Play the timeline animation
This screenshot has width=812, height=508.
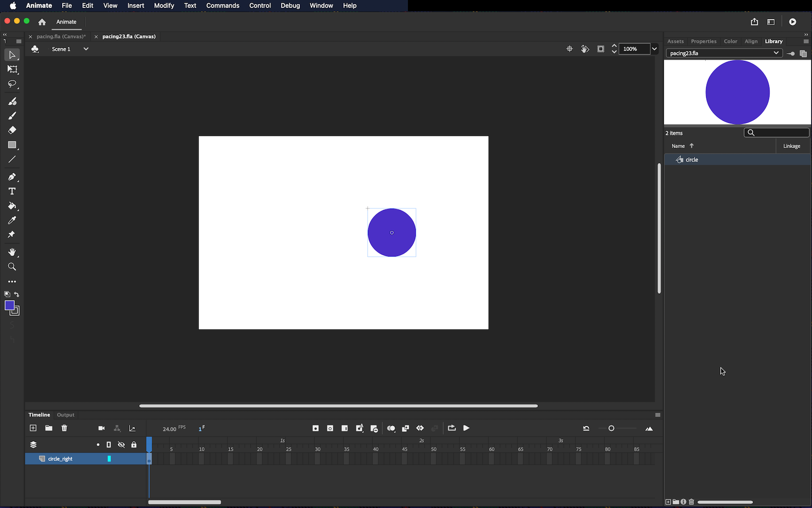tap(466, 428)
